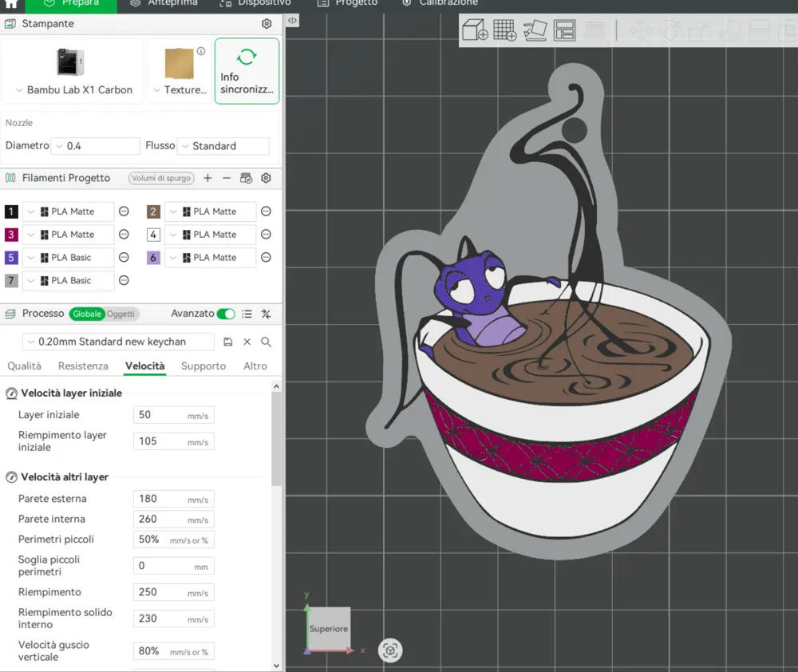Click the AMS filament sync icon
This screenshot has height=672, width=798.
247,178
